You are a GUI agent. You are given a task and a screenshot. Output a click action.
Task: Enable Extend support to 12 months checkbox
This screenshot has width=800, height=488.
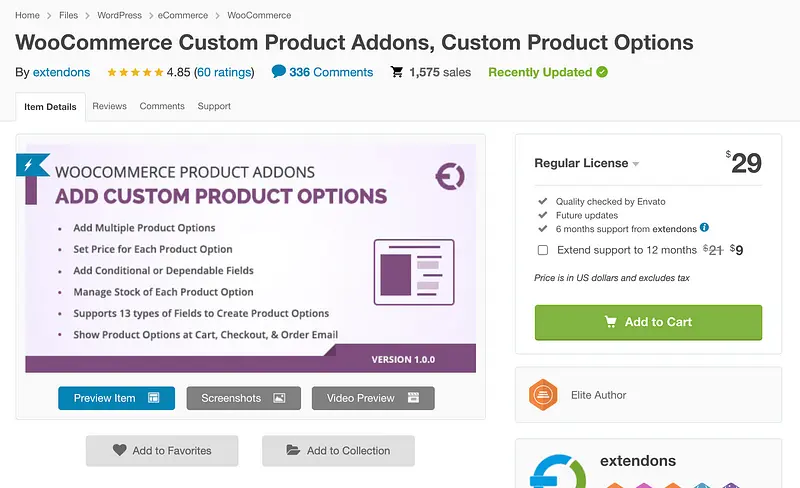coord(542,250)
